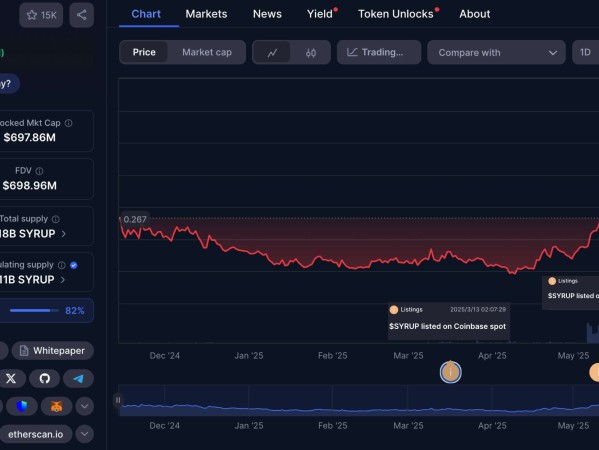Switch to line chart view icon
Viewport: 599px width, 450px height.
(272, 52)
